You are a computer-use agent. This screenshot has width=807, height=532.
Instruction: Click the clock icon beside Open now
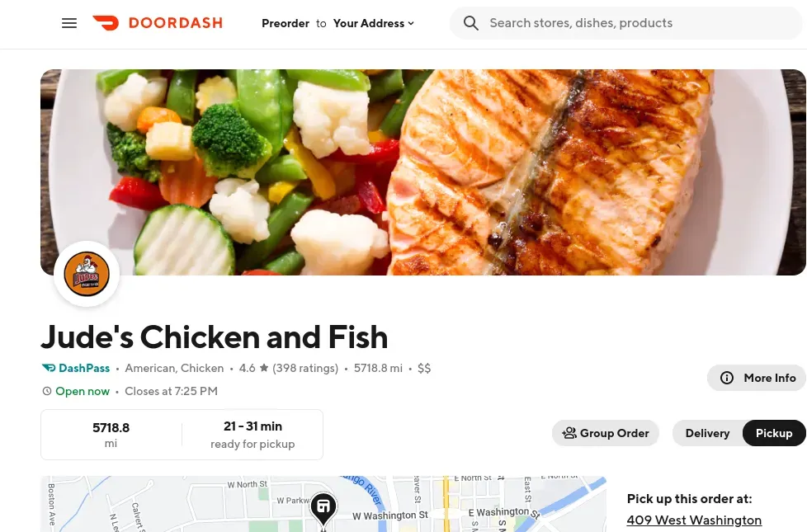coord(47,391)
